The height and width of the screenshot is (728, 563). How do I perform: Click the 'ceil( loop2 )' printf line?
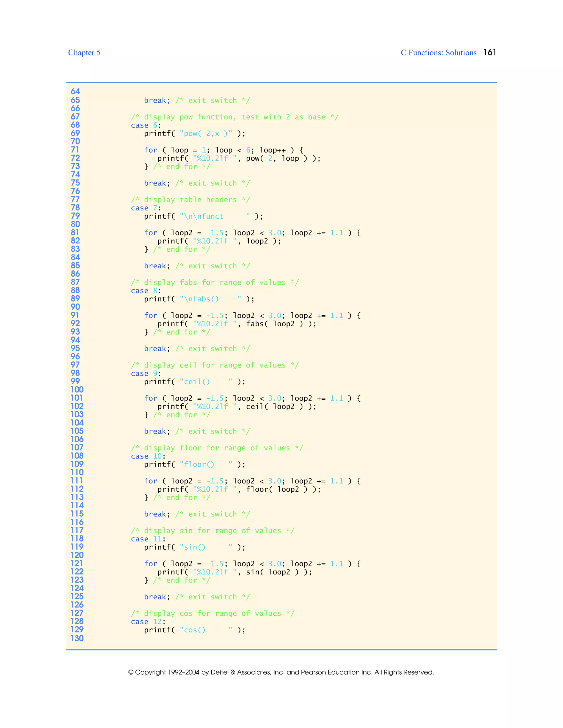[237, 406]
